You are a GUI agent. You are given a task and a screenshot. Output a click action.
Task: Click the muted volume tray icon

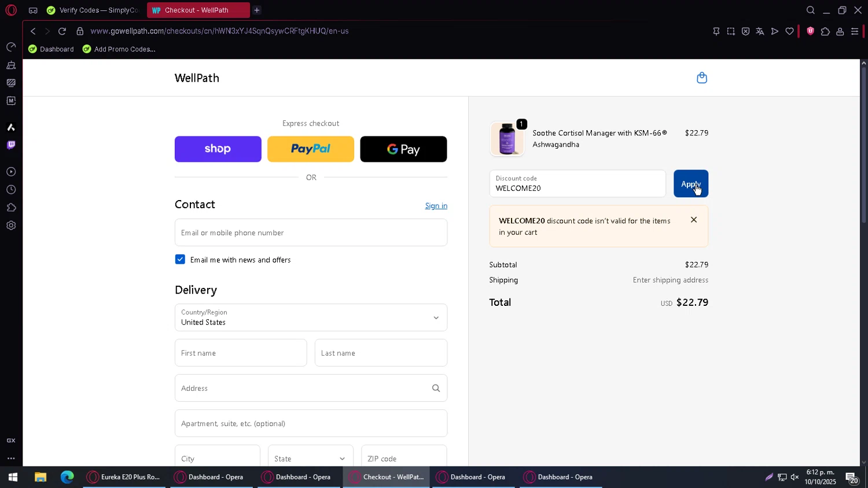pos(795,478)
